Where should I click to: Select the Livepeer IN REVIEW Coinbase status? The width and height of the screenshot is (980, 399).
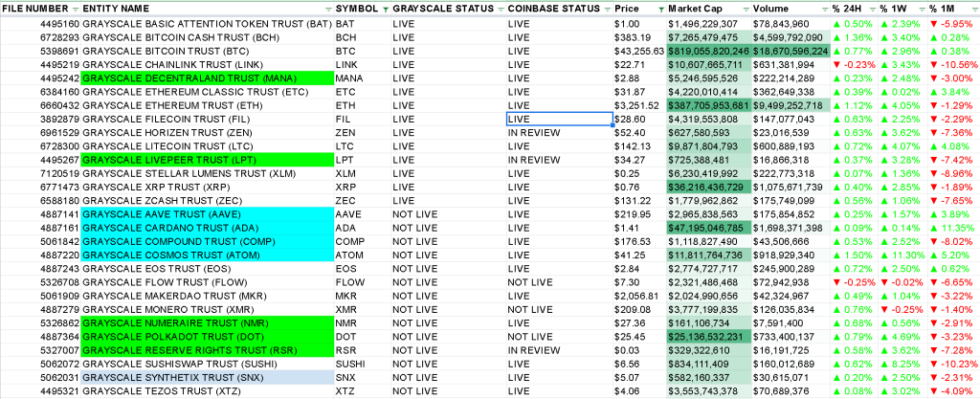click(x=559, y=160)
